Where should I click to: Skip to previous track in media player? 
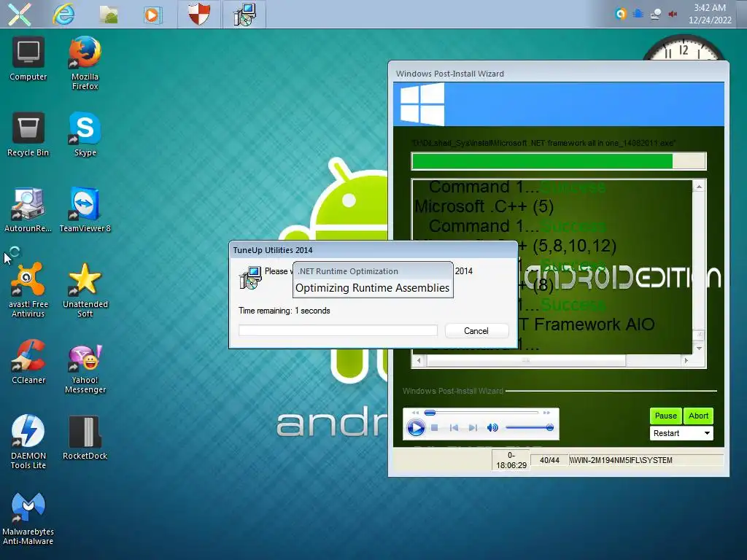[454, 428]
